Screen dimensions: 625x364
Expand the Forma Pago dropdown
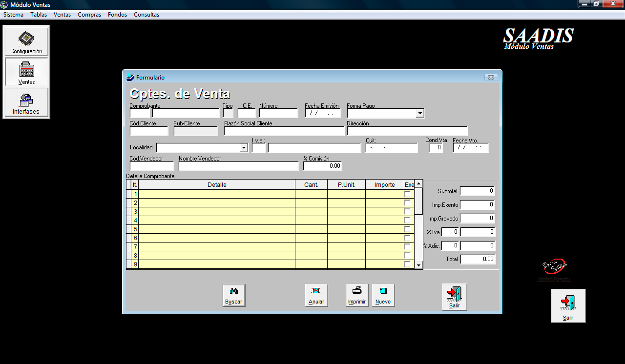420,113
